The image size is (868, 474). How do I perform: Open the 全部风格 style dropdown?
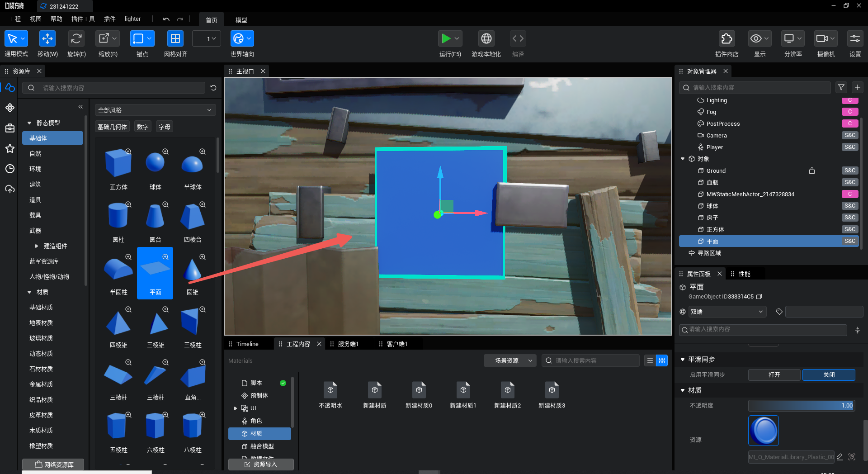coord(155,110)
